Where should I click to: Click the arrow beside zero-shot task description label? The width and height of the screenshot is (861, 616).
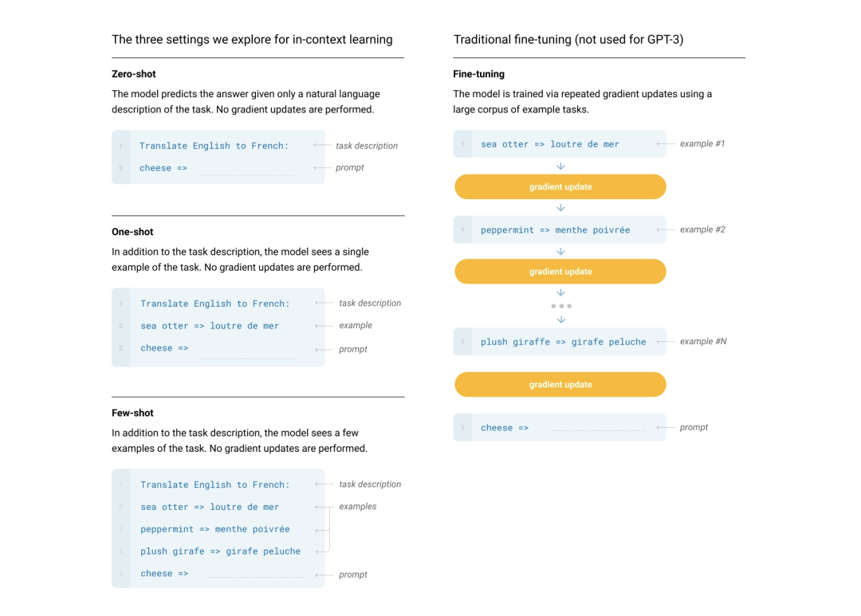322,146
